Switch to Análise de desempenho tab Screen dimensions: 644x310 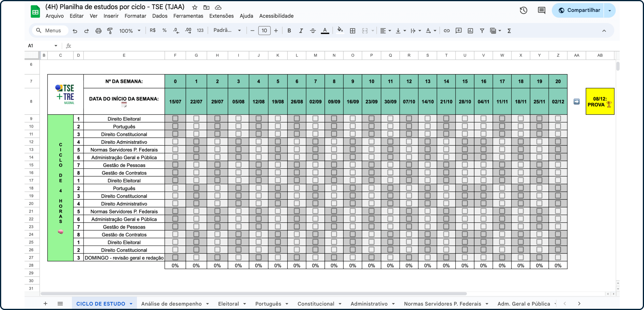click(172, 303)
